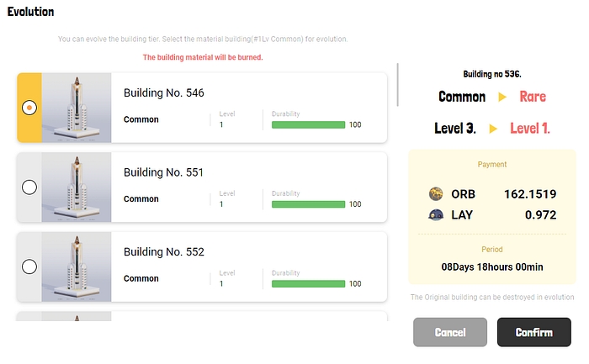Click the durability bar of Building No. 546
This screenshot has width=589, height=364.
[x=308, y=124]
